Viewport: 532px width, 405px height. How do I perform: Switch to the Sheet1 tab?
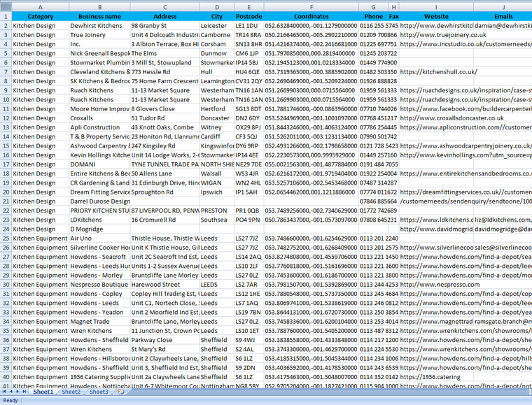coord(43,392)
